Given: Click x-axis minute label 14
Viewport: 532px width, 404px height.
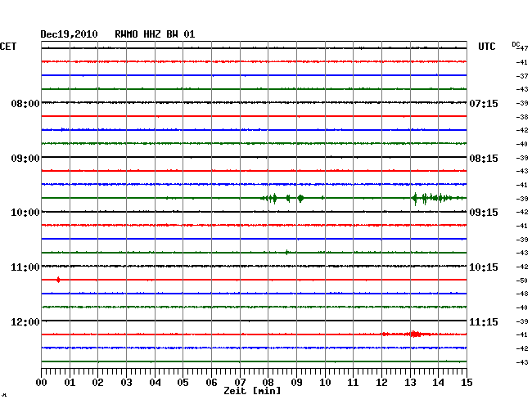Looking at the screenshot, I should coord(438,382).
